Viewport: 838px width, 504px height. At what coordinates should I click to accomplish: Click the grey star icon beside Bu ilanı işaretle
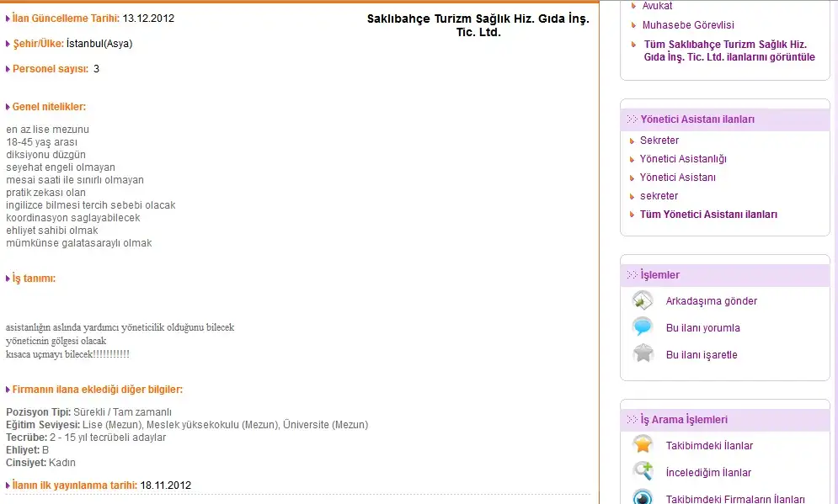click(643, 353)
